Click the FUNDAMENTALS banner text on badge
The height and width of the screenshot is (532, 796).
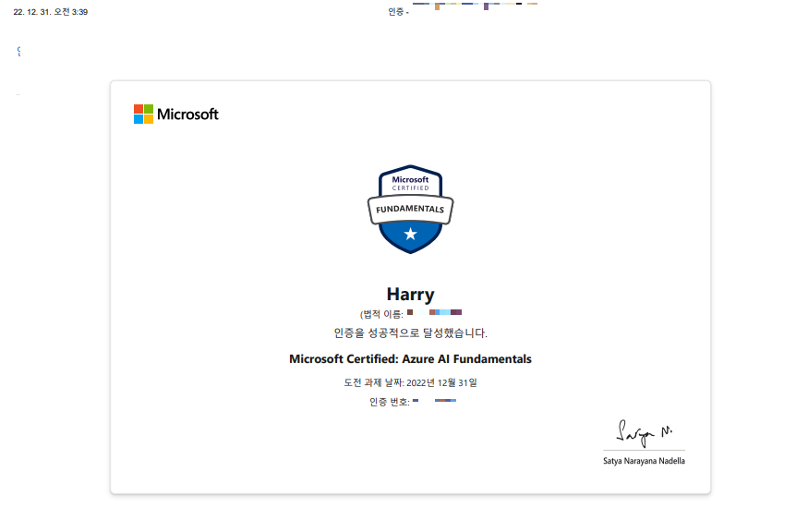tap(410, 209)
